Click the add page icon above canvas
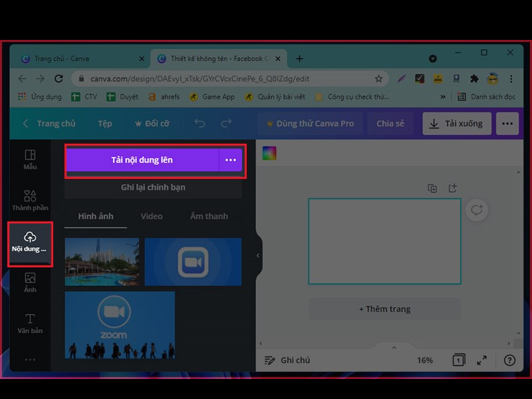The width and height of the screenshot is (532, 399). click(x=453, y=188)
